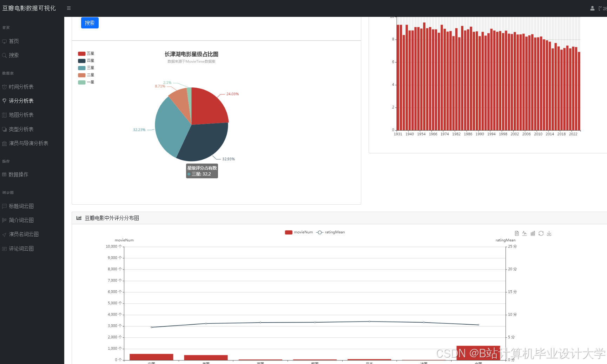This screenshot has width=607, height=364.
Task: Click the 10,000 个 y-axis label
Action: (114, 247)
